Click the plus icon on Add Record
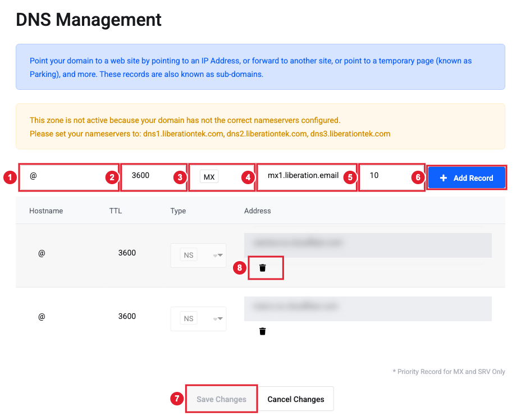 click(x=443, y=178)
